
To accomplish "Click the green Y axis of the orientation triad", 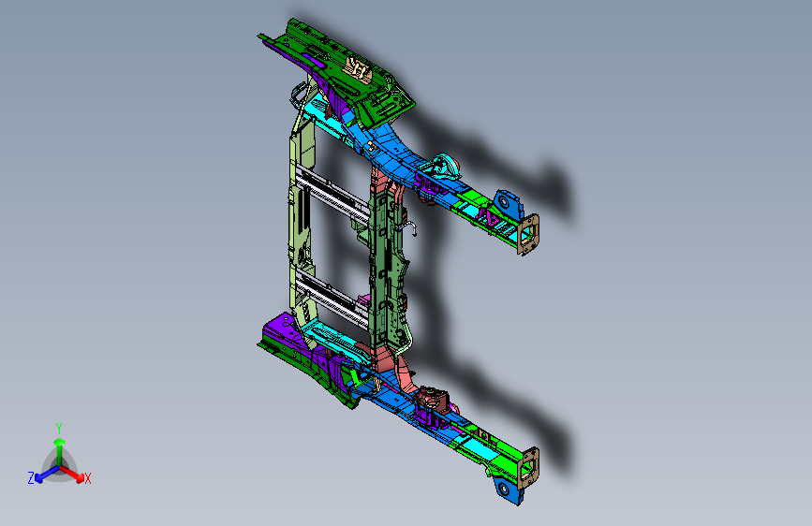I will point(59,451).
